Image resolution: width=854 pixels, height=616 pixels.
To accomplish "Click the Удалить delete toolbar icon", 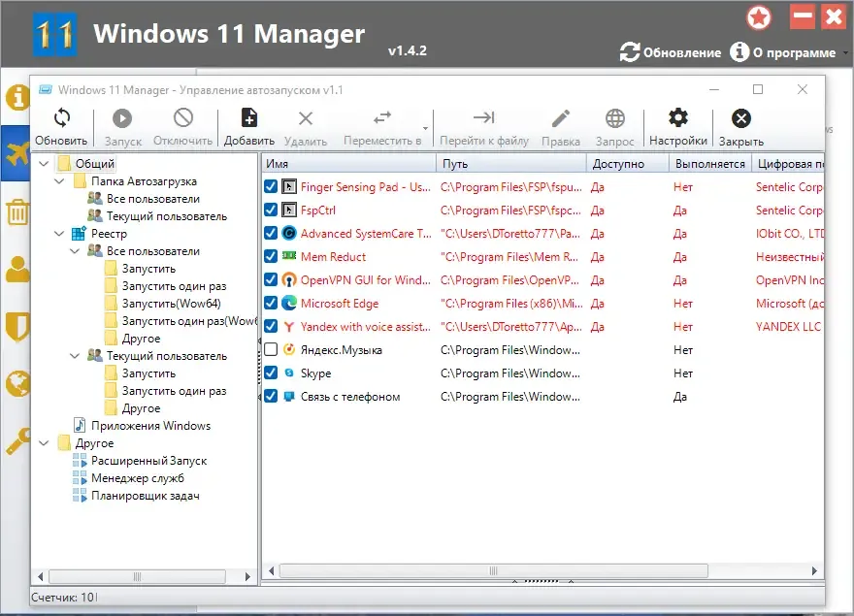I will tap(306, 118).
